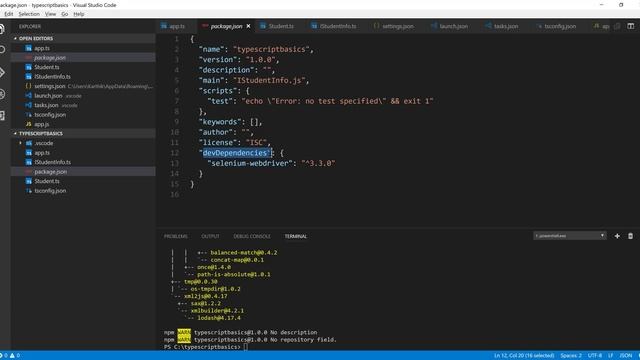This screenshot has width=640, height=360.
Task: Open the Debug view icon
Action: (x=2, y=94)
